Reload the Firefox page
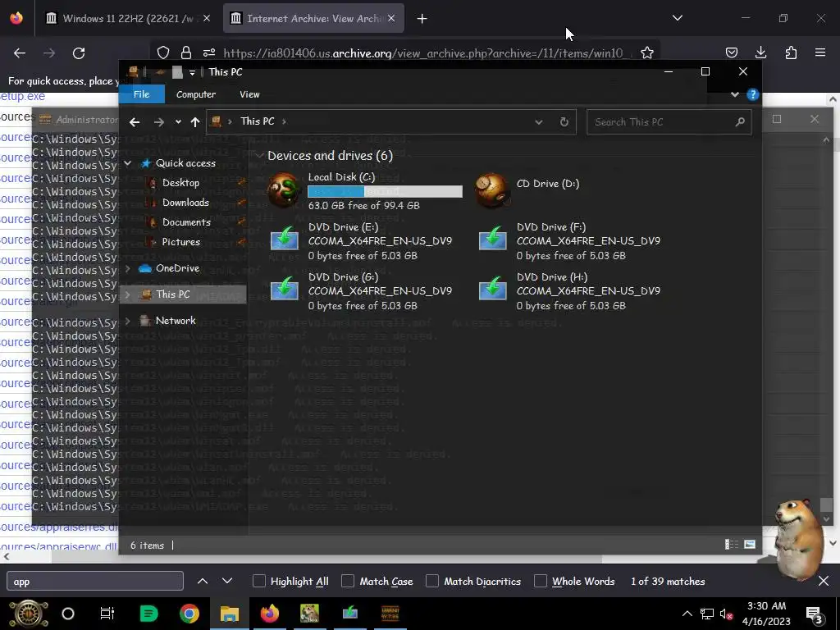Screen dimensions: 840x630 tap(79, 53)
